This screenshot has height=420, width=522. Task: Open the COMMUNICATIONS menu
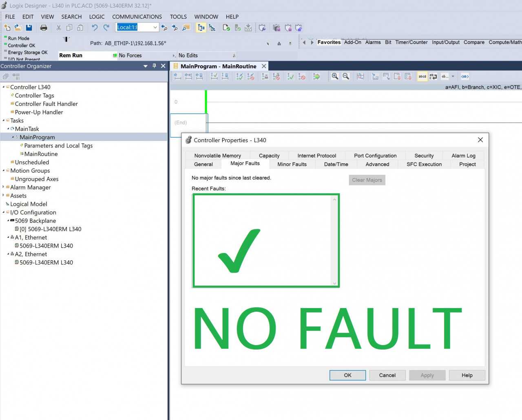[x=137, y=17]
